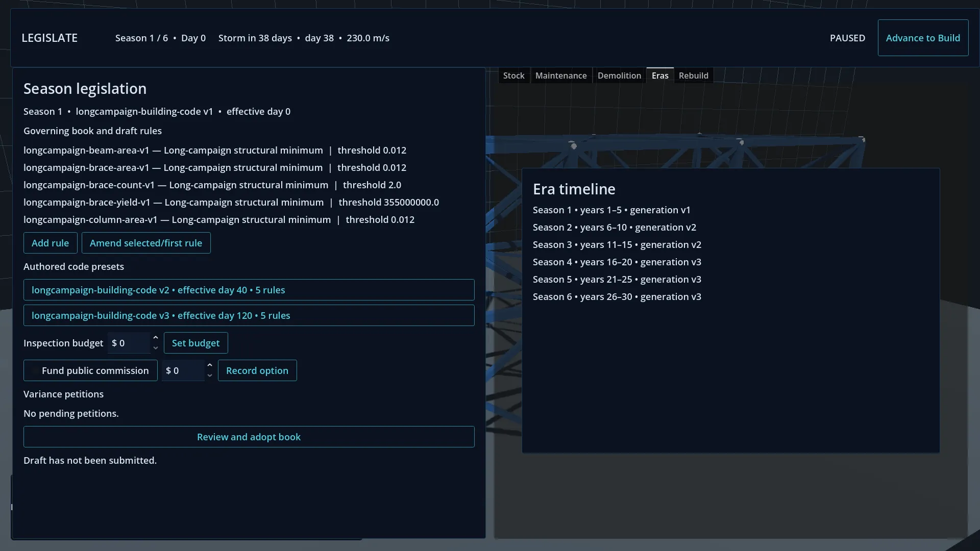
Task: Select the longcampaign-brace-yield-v1 rule
Action: 231,202
